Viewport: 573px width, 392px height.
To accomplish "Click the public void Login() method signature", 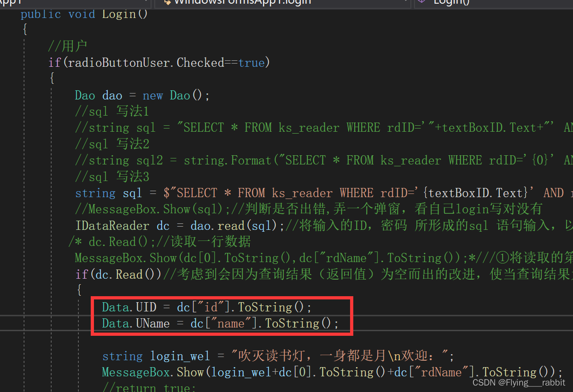I will (83, 14).
